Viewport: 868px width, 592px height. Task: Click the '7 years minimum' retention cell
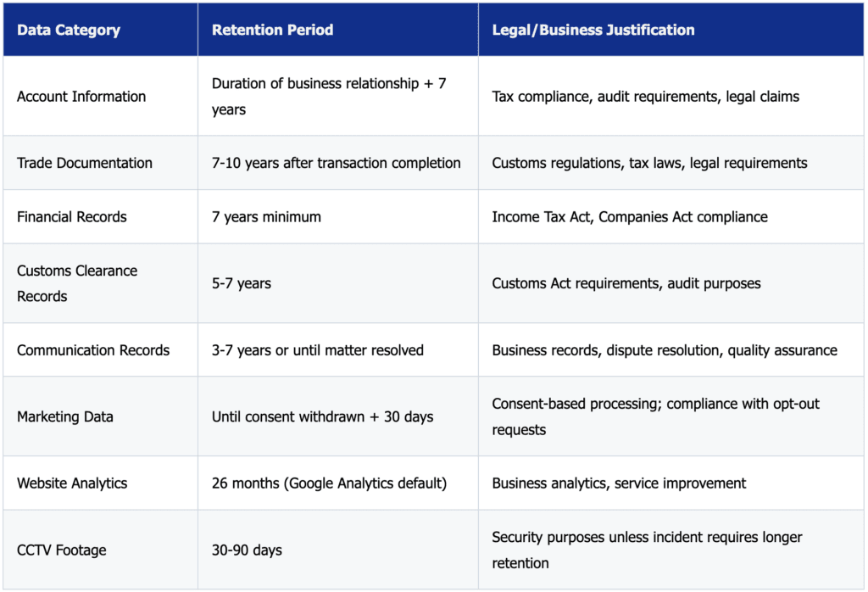click(266, 217)
